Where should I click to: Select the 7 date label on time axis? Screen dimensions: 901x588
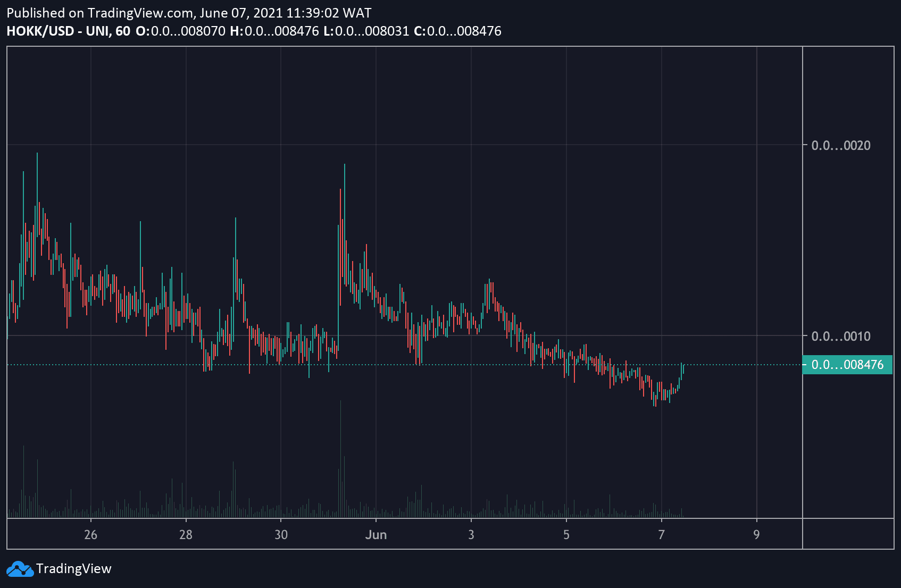point(661,535)
